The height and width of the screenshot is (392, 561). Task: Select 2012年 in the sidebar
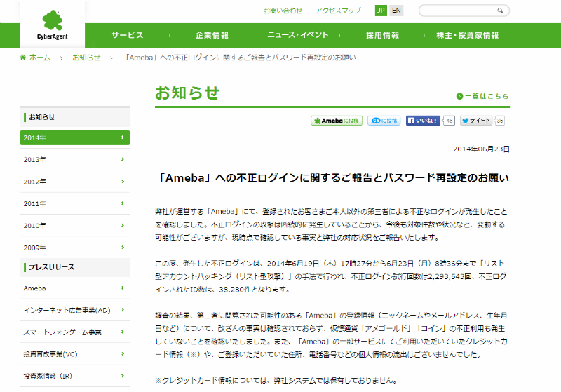[75, 182]
